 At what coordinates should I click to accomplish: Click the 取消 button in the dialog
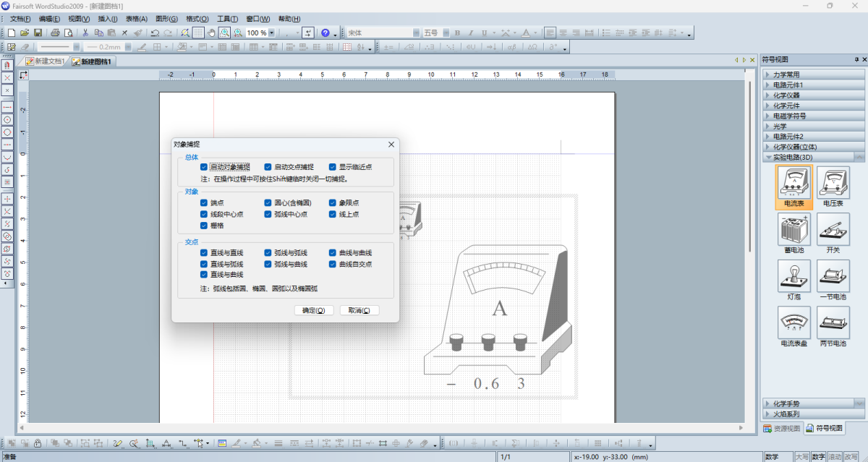click(x=359, y=309)
